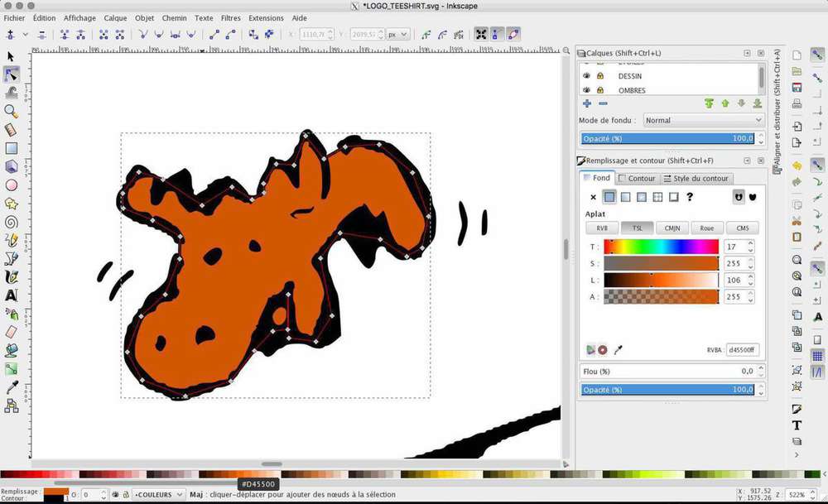Open dropdown arrow next to insert node
The image size is (828, 504).
point(25,34)
